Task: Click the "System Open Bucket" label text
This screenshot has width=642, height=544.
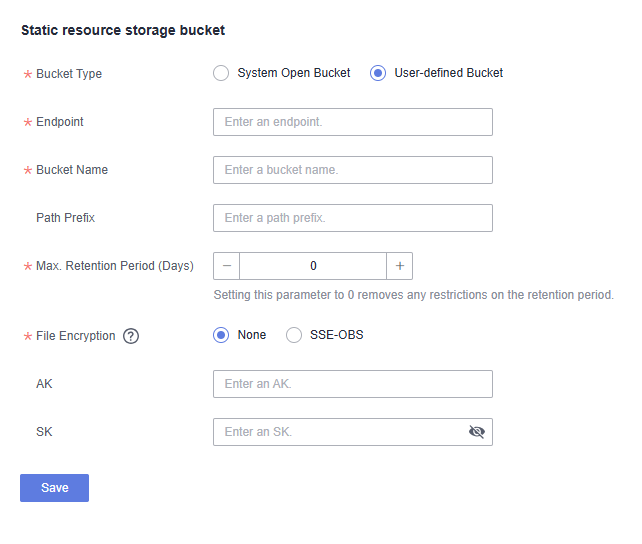Action: (x=293, y=73)
